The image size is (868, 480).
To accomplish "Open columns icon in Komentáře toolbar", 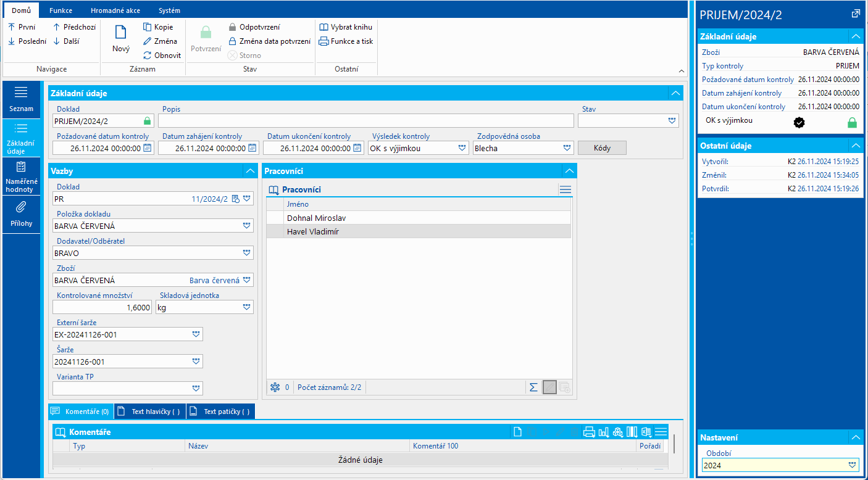I will tap(632, 432).
